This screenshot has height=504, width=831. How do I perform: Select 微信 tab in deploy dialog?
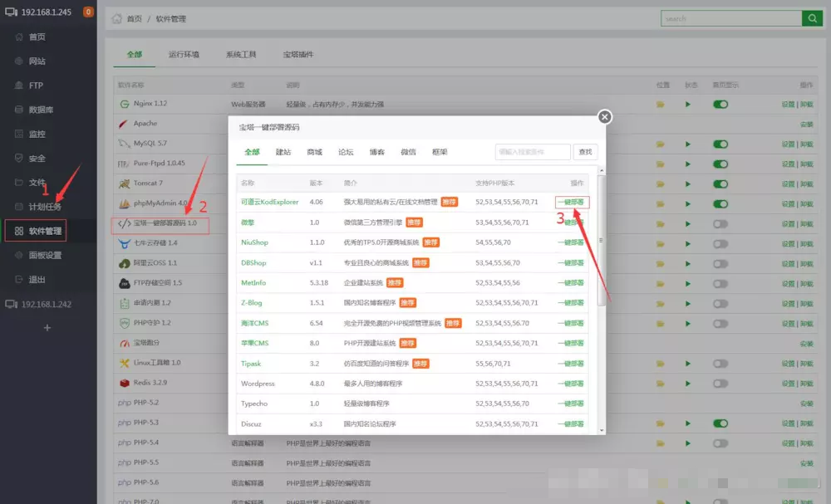pyautogui.click(x=408, y=152)
